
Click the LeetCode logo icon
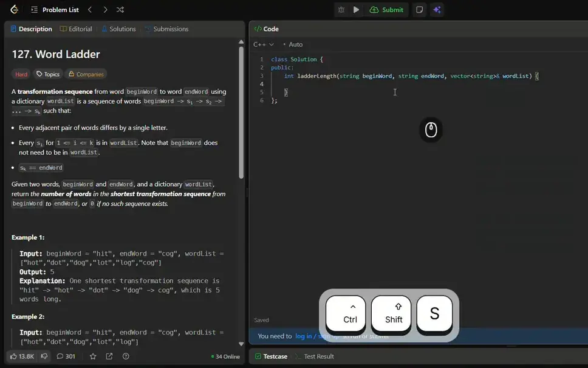pos(14,9)
